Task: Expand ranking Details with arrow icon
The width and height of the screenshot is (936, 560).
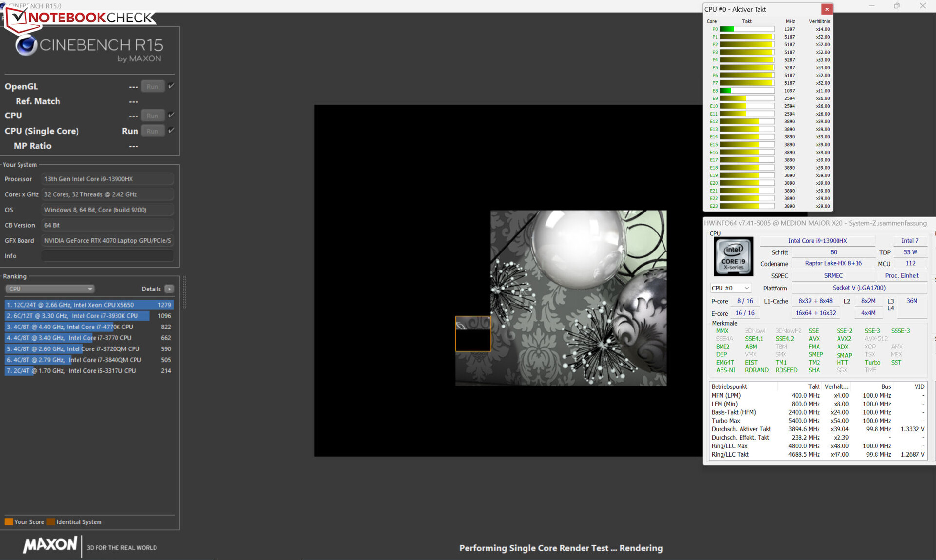Action: point(169,289)
